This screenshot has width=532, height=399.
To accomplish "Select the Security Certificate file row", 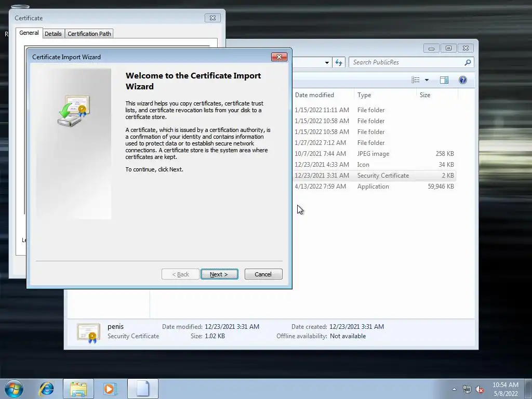I will (374, 176).
